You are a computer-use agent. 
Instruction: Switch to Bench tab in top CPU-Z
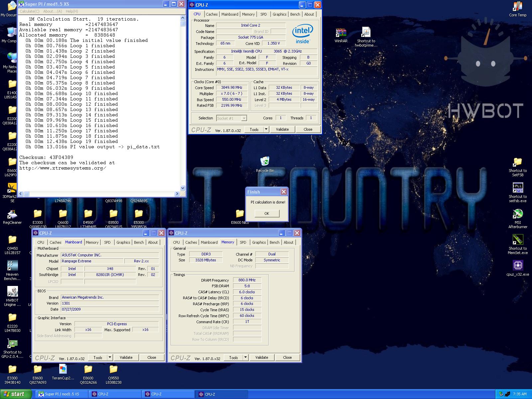click(x=295, y=14)
